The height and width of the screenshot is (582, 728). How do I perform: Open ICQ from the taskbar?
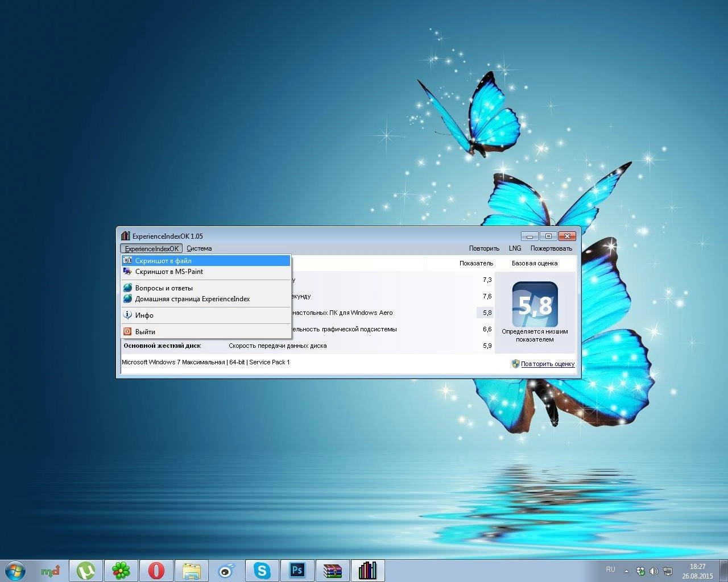point(121,570)
